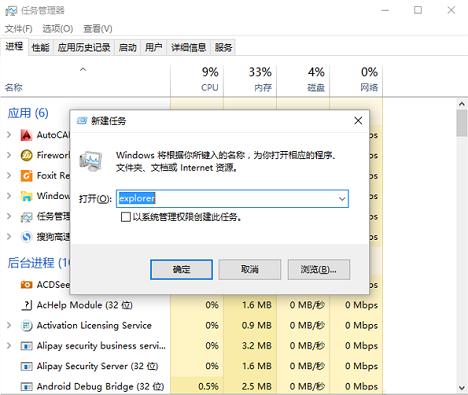Expand the Foxit Reader process group
Image resolution: width=468 pixels, height=395 pixels.
tap(9, 176)
